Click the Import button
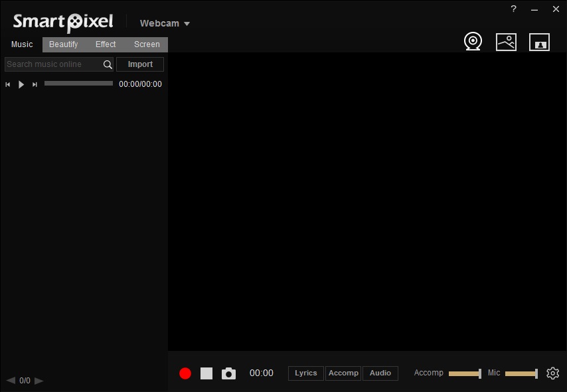The width and height of the screenshot is (567, 392). tap(139, 64)
